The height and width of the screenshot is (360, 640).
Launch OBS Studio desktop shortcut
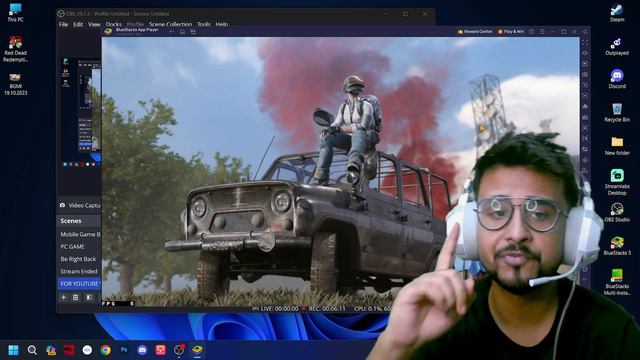(x=617, y=213)
